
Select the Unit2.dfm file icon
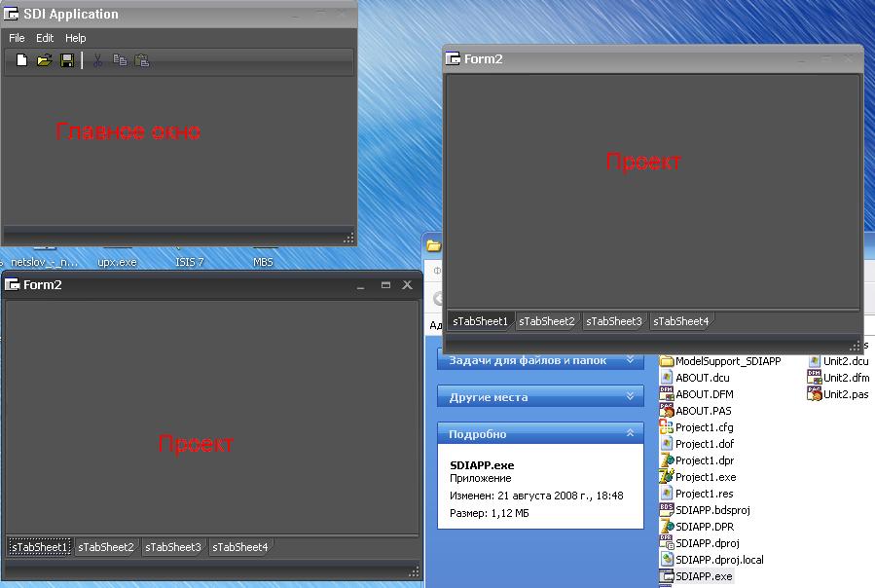(x=815, y=378)
